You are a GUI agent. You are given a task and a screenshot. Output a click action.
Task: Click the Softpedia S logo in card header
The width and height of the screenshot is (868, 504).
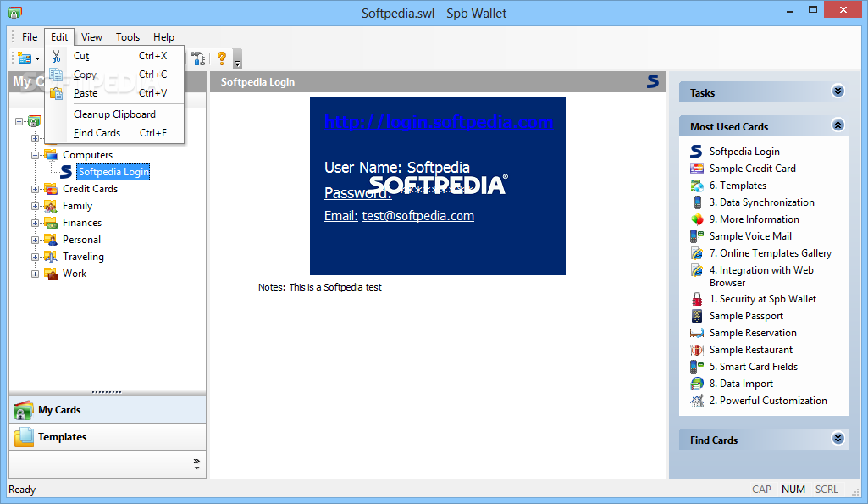point(653,81)
